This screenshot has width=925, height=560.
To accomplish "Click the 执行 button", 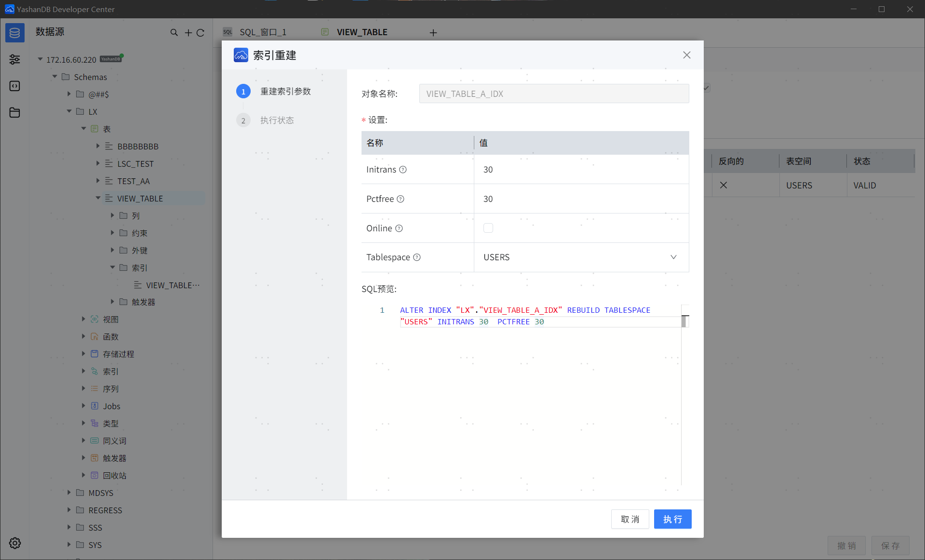I will (672, 519).
